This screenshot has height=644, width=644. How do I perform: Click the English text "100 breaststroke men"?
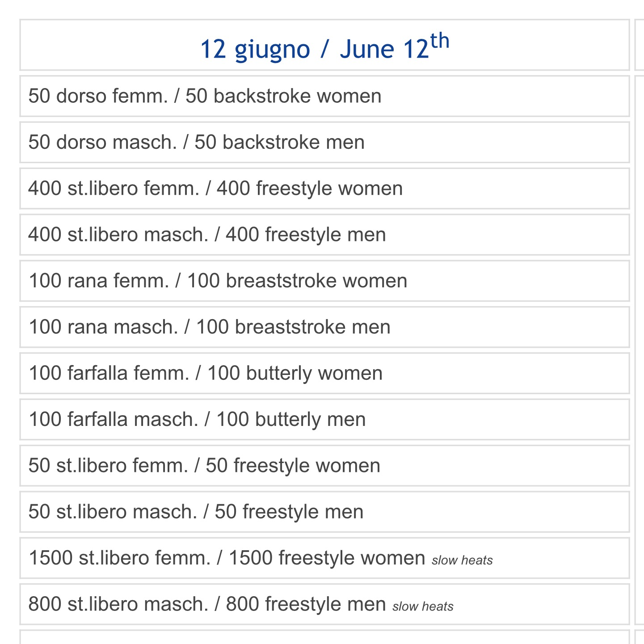[293, 327]
